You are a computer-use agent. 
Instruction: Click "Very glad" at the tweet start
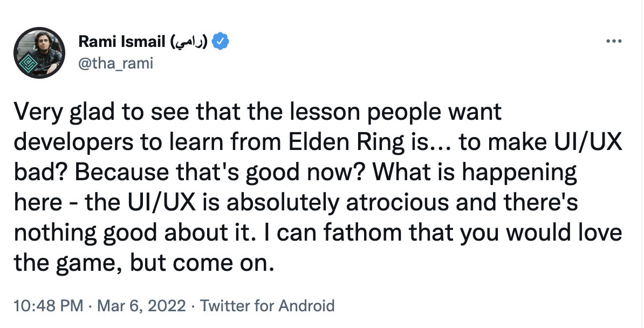pos(63,113)
